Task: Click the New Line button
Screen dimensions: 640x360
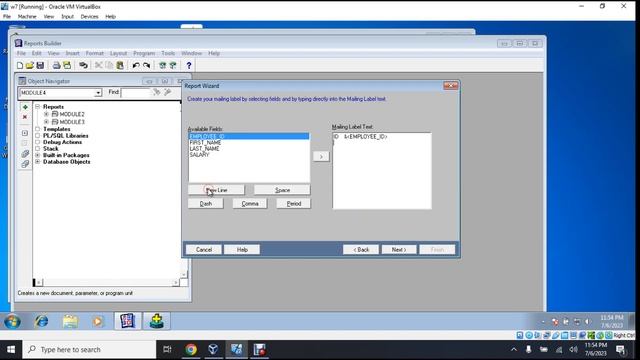Action: (216, 190)
